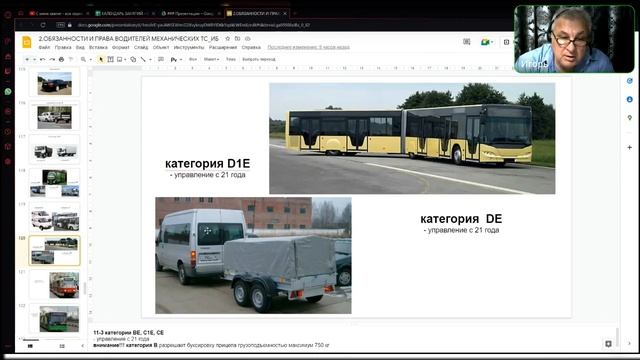The width and height of the screenshot is (640, 360).
Task: Select black car slide thumbnail 115
Action: coord(55,83)
